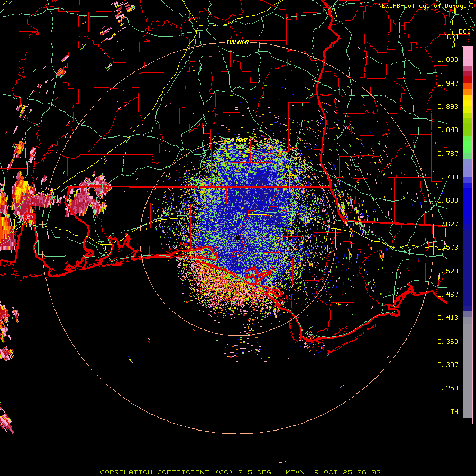The height and width of the screenshot is (476, 476).
Task: Click the orange segment of the color bar
Action: [x=467, y=88]
